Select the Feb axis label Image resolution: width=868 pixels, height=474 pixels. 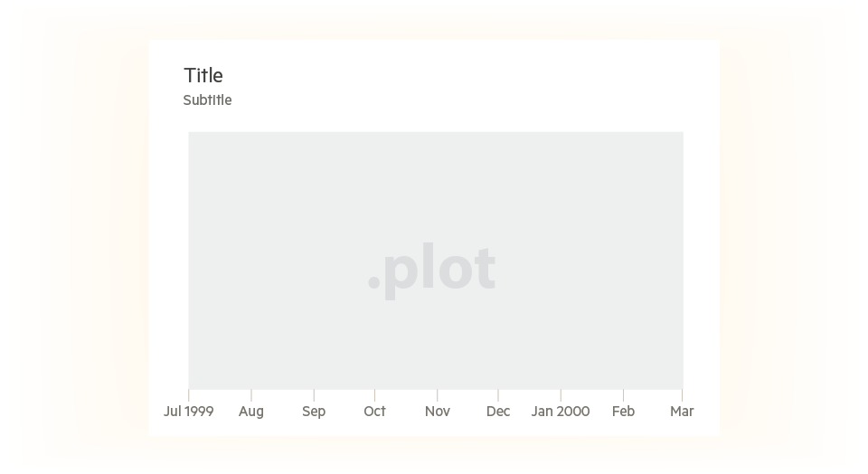(x=623, y=412)
